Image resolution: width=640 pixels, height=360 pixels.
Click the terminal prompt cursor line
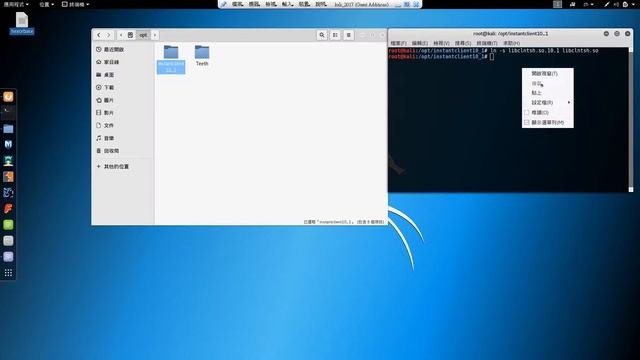441,57
